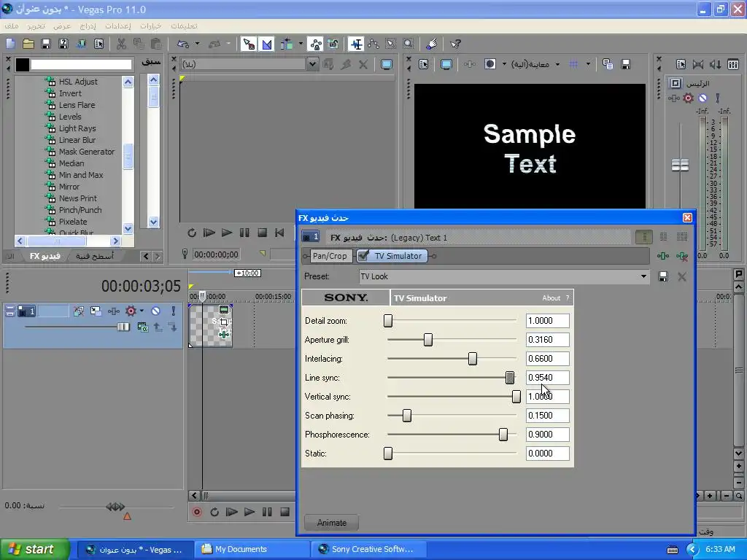Toggle Split Screen View in preview toolbar
The height and width of the screenshot is (560, 747).
click(489, 64)
